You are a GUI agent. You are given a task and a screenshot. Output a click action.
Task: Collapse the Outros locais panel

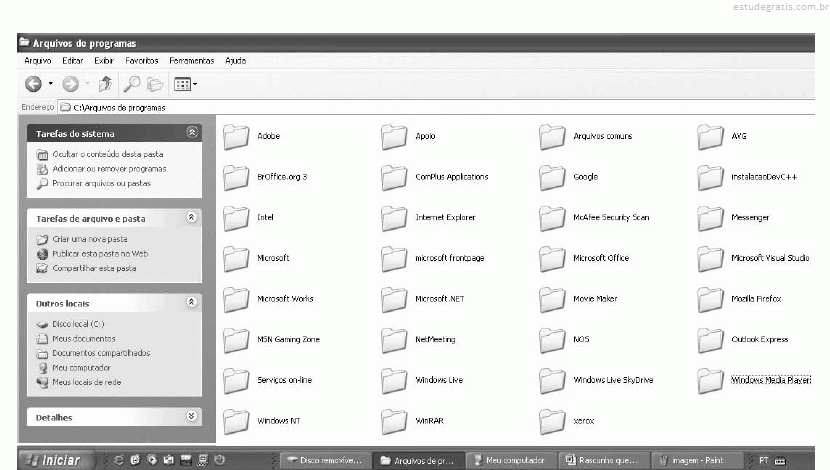coord(192,302)
